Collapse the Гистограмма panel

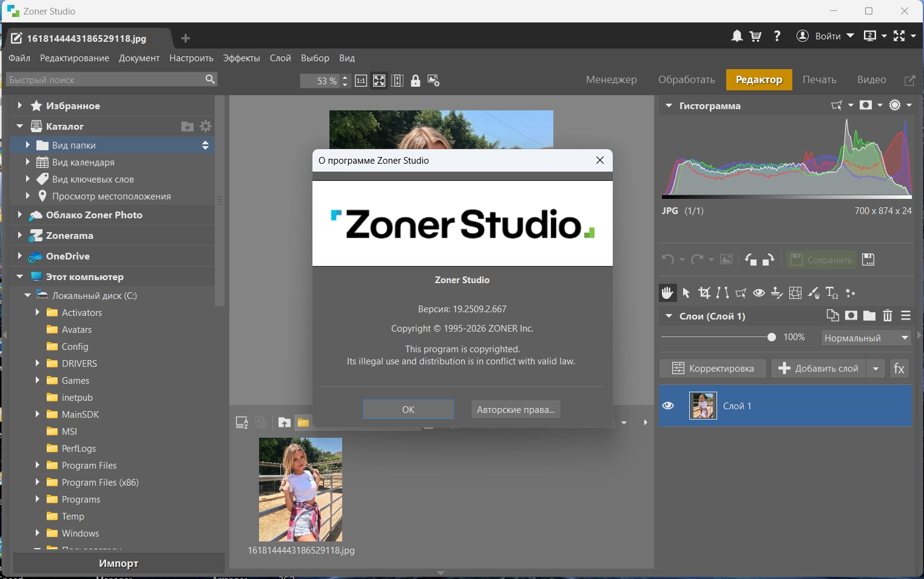[x=669, y=105]
